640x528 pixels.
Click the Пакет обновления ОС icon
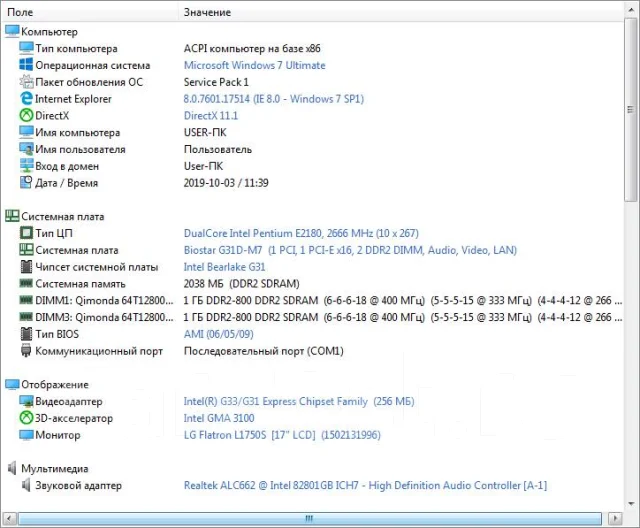tap(26, 82)
